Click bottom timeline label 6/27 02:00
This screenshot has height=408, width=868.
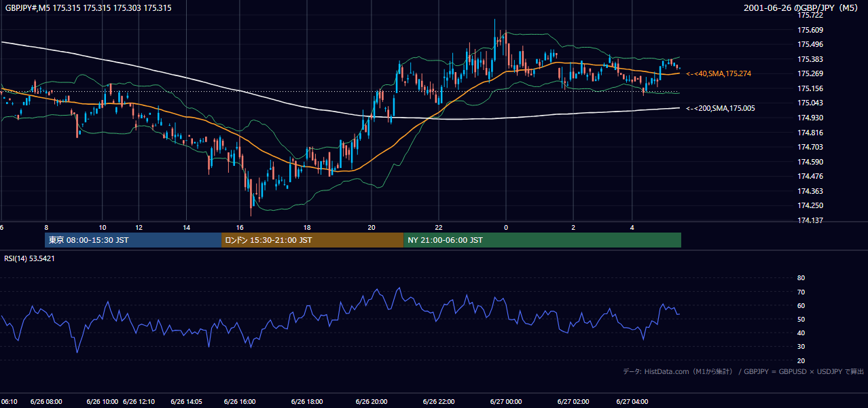click(573, 402)
